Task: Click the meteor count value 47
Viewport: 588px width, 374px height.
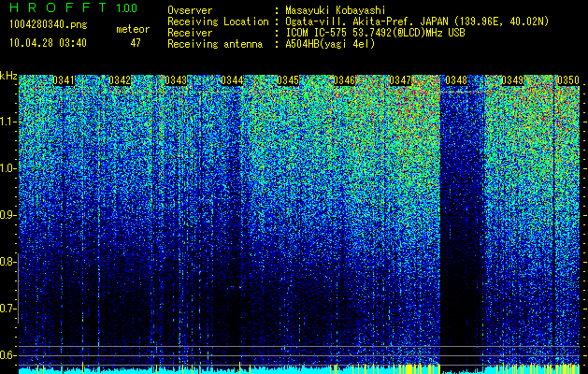Action: coord(136,43)
